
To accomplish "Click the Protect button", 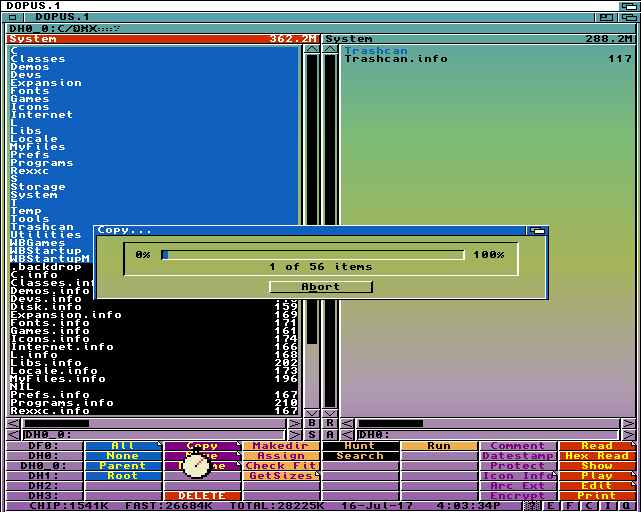I will coord(518,466).
